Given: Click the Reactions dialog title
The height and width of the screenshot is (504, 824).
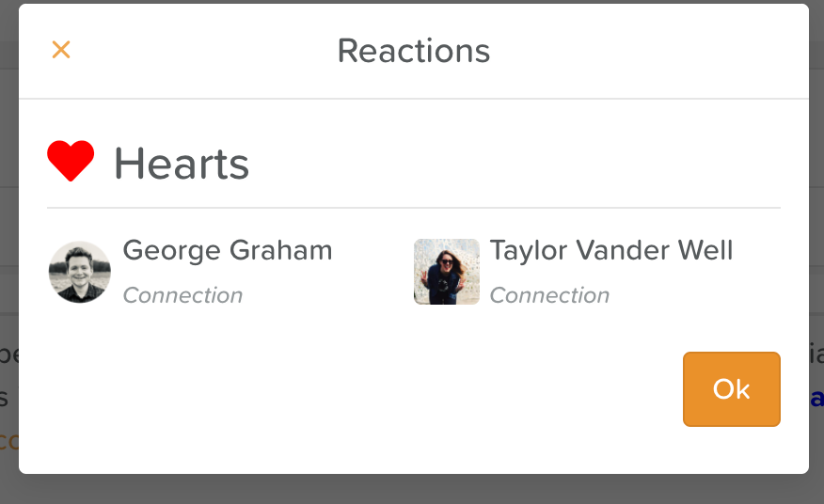Looking at the screenshot, I should click(414, 50).
